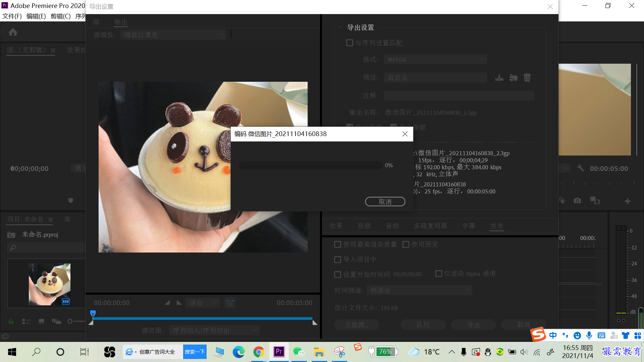Open Microsoft Edge from taskbar
This screenshot has height=362, width=644.
[x=238, y=352]
